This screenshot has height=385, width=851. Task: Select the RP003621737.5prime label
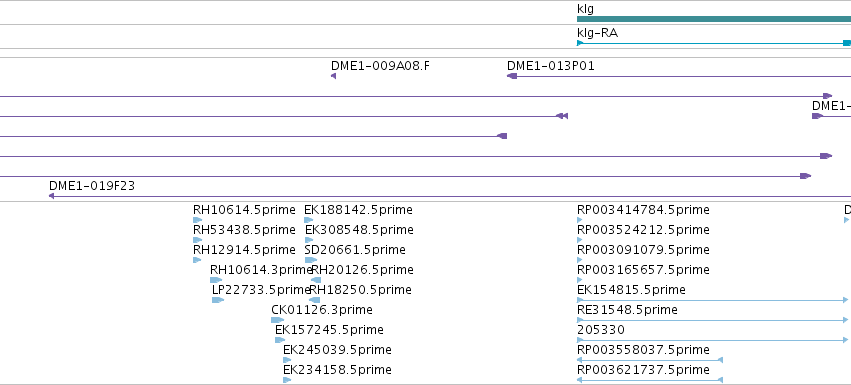pyautogui.click(x=643, y=370)
